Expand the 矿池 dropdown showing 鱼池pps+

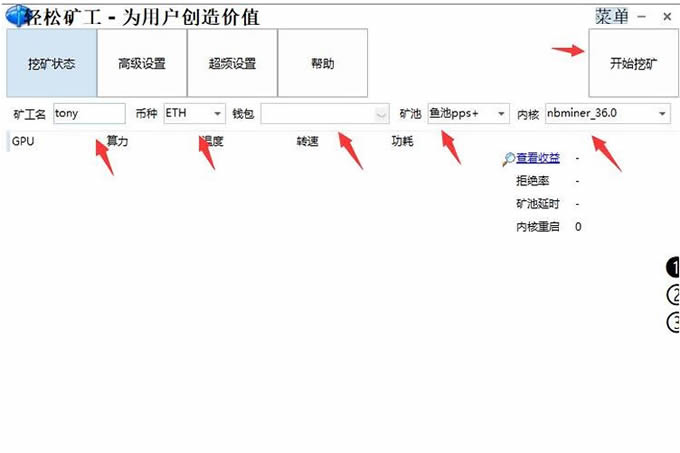[x=468, y=114]
